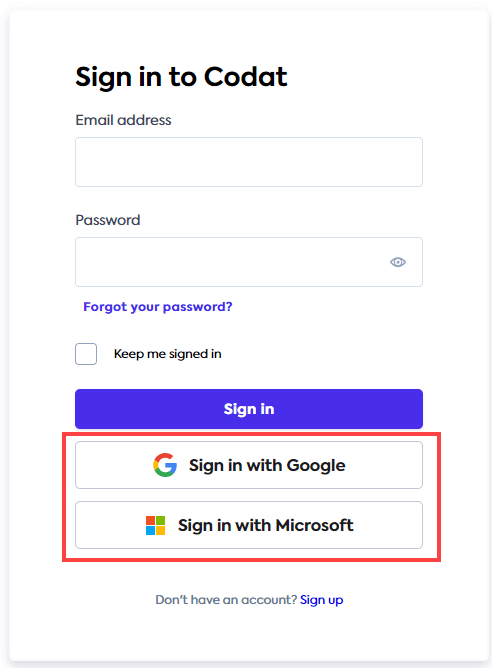
Task: Tick the Keep me signed in checkbox
Action: coord(86,354)
